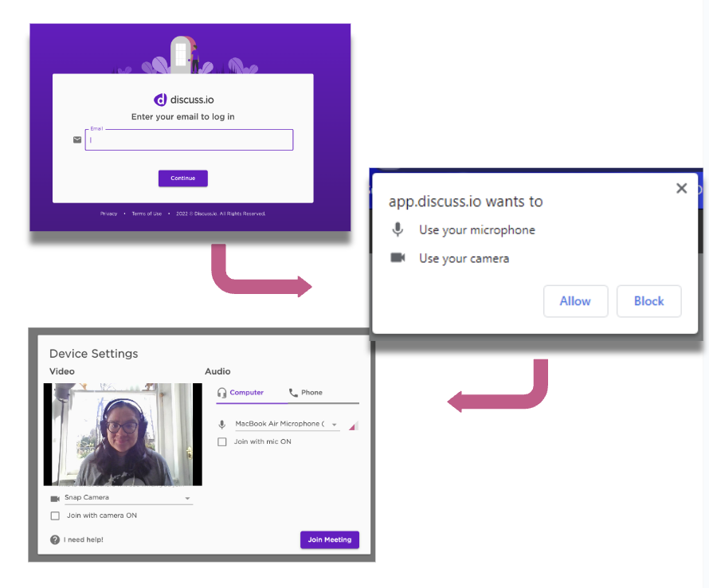Click the Join Meeting button
The image size is (709, 588).
[330, 539]
